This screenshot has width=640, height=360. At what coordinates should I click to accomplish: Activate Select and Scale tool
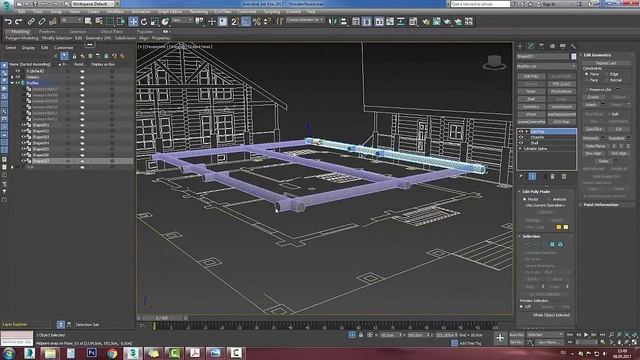point(154,21)
